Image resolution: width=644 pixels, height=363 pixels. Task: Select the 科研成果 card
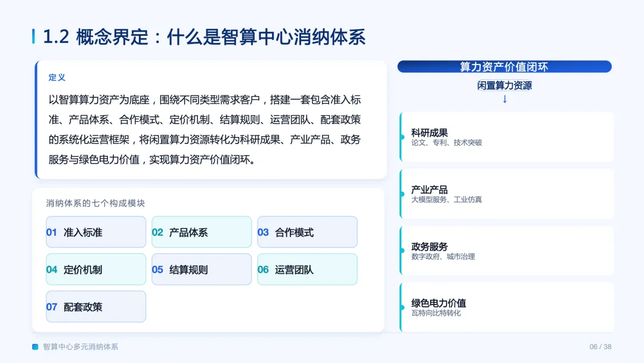[x=507, y=137]
